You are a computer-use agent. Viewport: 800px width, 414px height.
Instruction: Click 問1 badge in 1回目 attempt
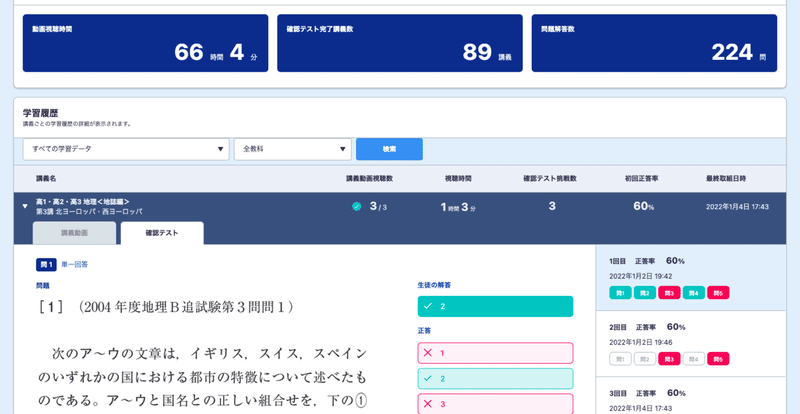click(620, 293)
